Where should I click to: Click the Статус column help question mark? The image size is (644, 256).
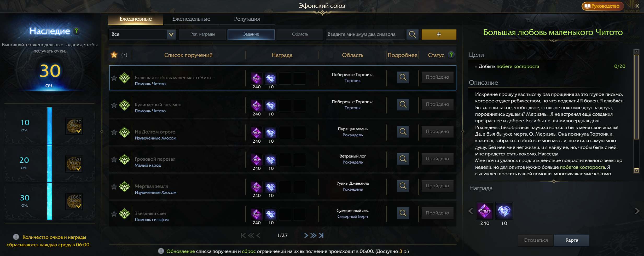[451, 55]
